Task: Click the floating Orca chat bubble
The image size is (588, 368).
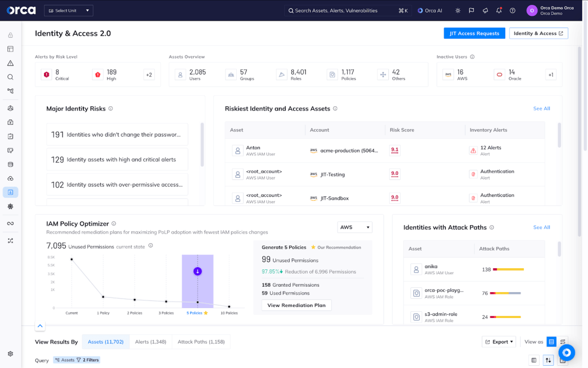Action: point(567,353)
